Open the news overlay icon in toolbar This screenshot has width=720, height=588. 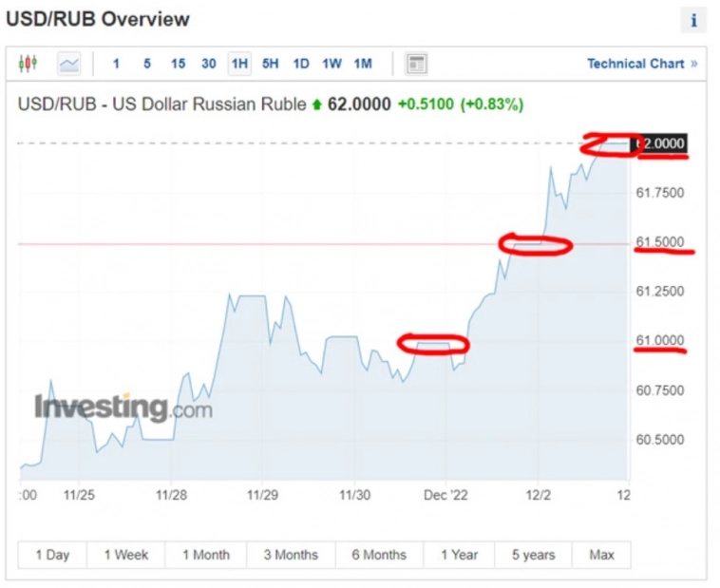pos(416,64)
